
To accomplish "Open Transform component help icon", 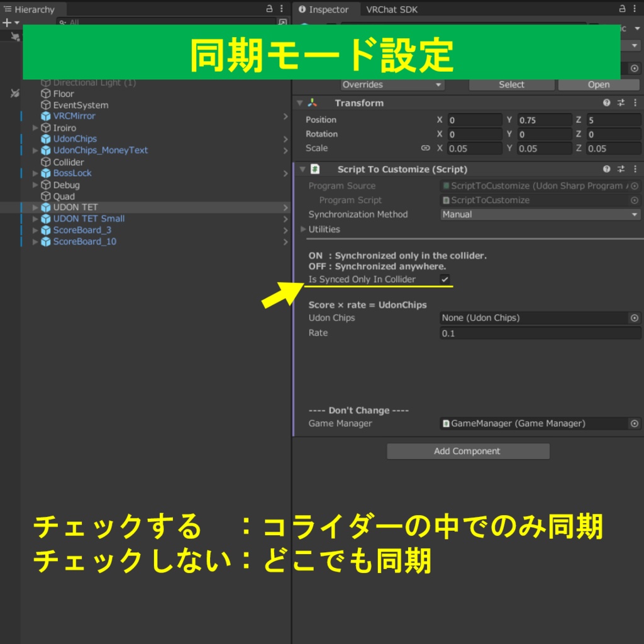I will click(x=606, y=103).
